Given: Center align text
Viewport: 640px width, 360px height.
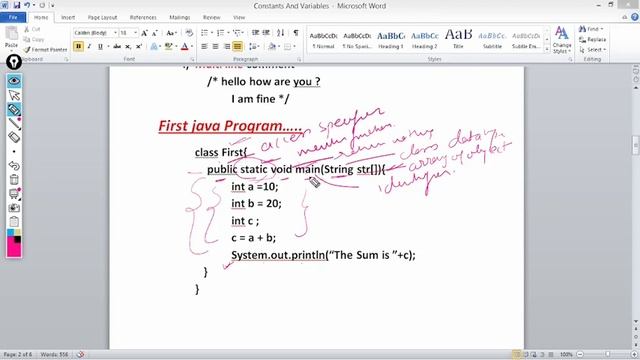Looking at the screenshot, I should click(216, 47).
